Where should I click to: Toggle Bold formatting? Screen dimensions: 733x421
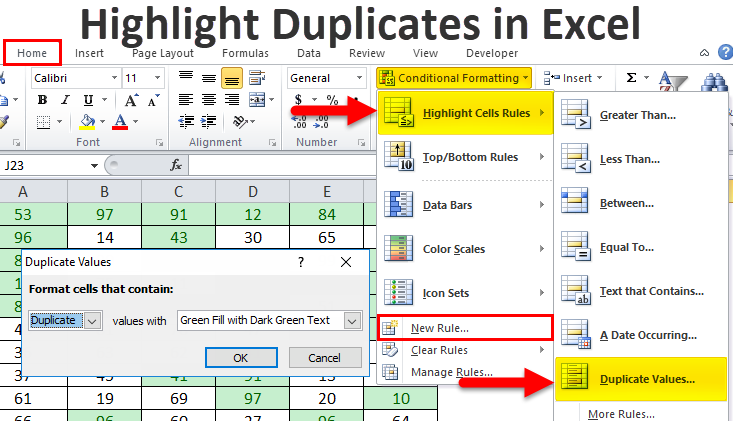tap(43, 100)
